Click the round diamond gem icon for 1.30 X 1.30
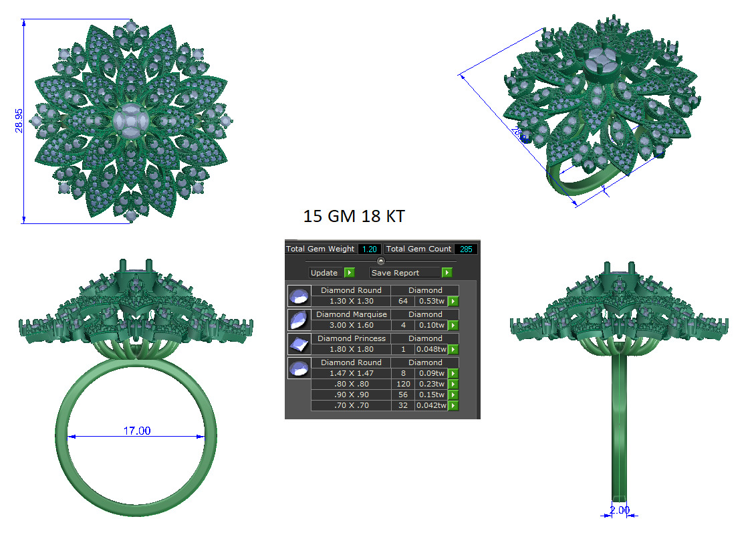 coord(299,296)
